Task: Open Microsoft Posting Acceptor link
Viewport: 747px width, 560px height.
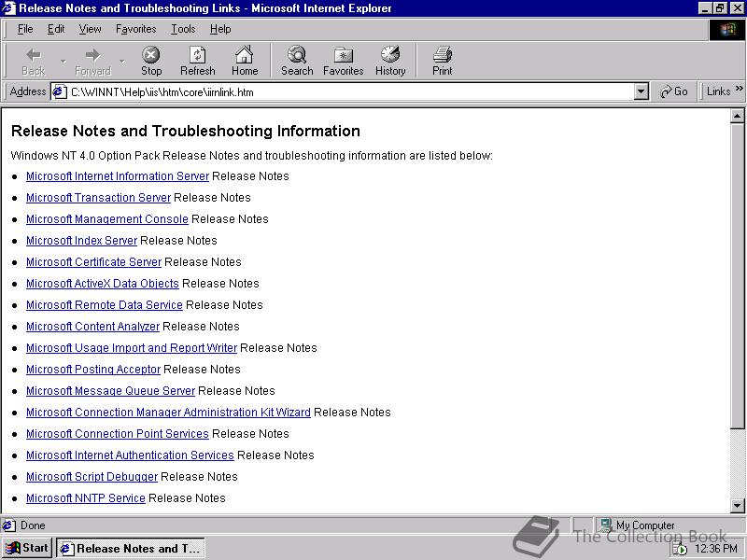Action: (93, 369)
